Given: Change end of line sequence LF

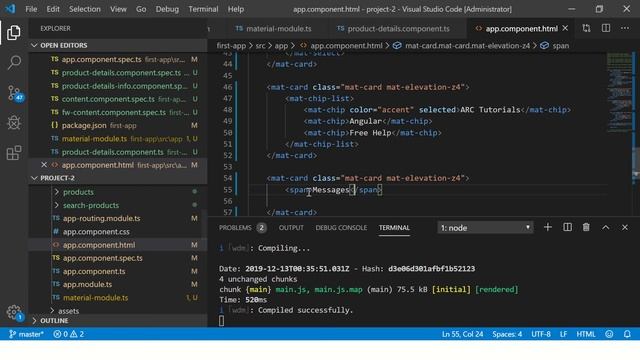Looking at the screenshot, I should point(563,334).
